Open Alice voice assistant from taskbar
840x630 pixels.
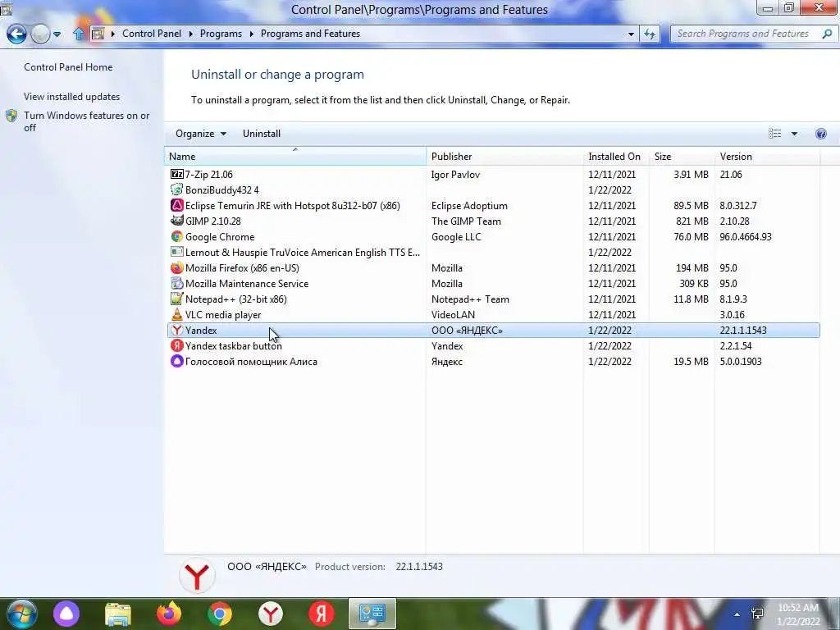66,614
